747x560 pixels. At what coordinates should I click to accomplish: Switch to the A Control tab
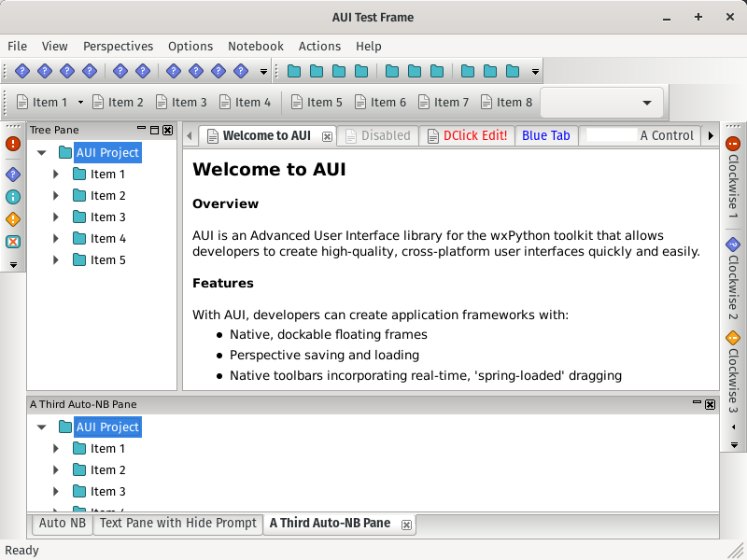coord(640,135)
